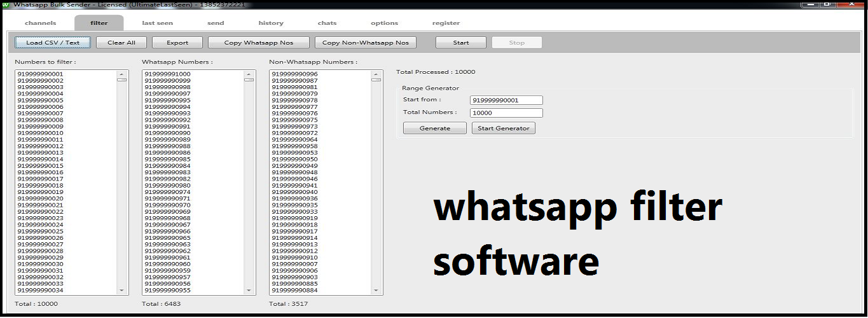Click down arrow of Numbers to filter scrollbar
Image resolution: width=868 pixels, height=318 pixels.
click(121, 291)
